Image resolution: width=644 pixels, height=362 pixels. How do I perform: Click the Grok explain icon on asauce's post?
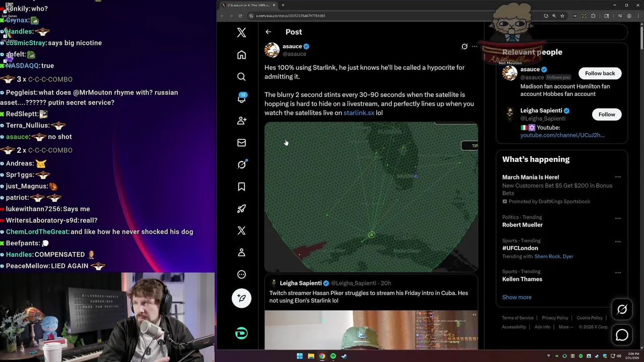tap(464, 46)
